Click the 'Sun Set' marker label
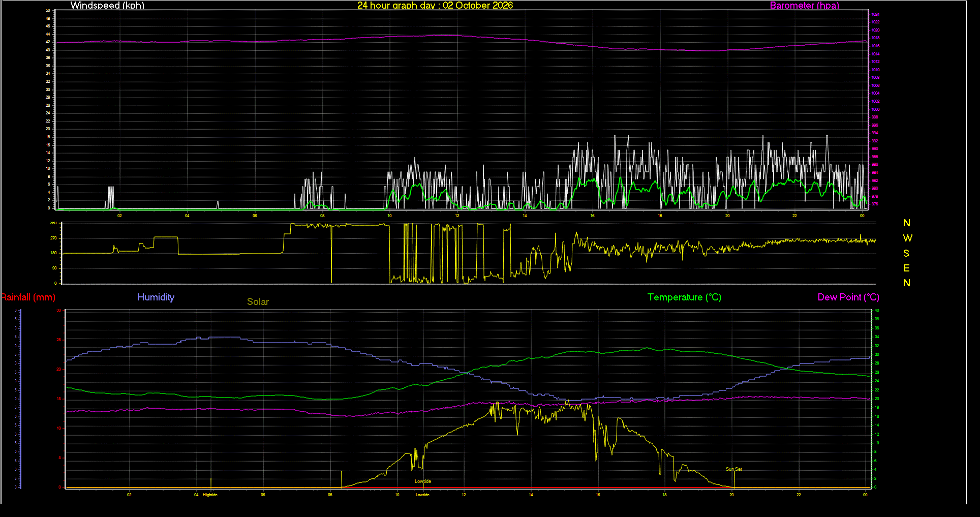980x517 pixels. pos(733,469)
